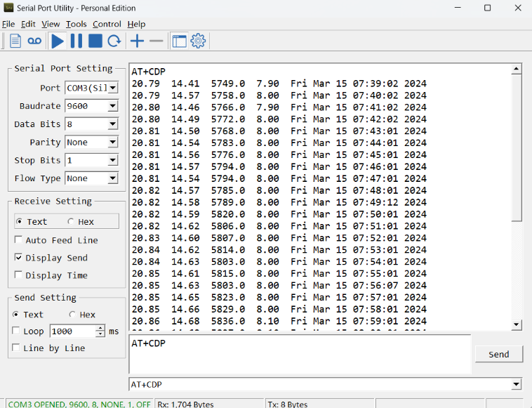The image size is (532, 408).
Task: Click the loop interval 1000 field
Action: (72, 331)
